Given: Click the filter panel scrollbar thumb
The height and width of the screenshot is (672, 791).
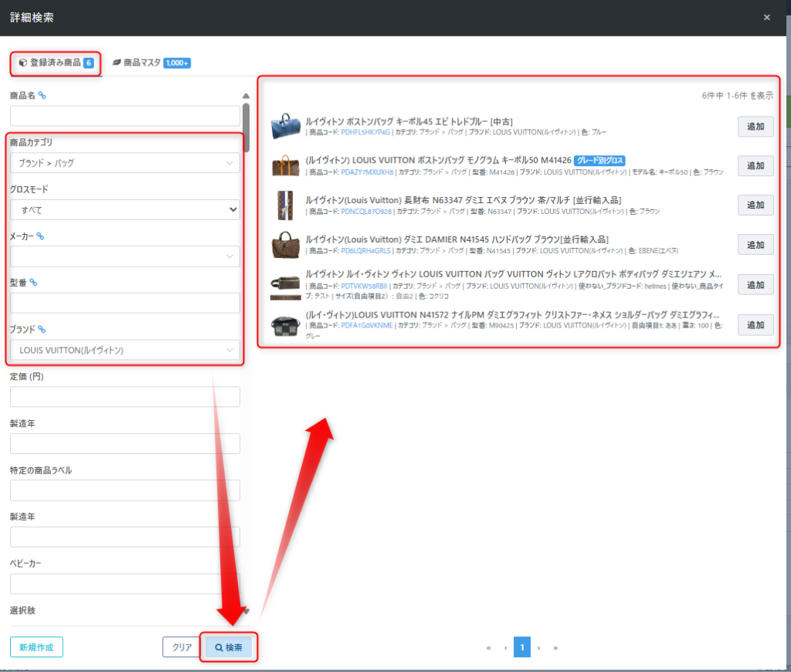Looking at the screenshot, I should (x=246, y=127).
